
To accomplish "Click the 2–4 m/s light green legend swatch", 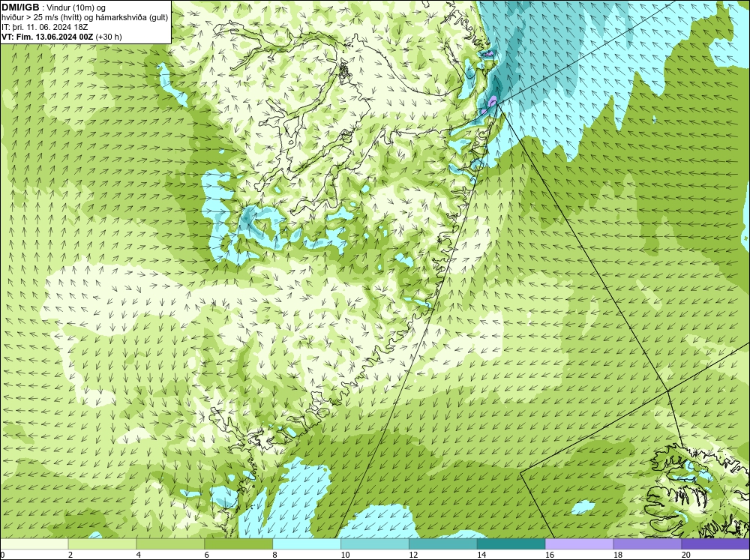I will (102, 544).
